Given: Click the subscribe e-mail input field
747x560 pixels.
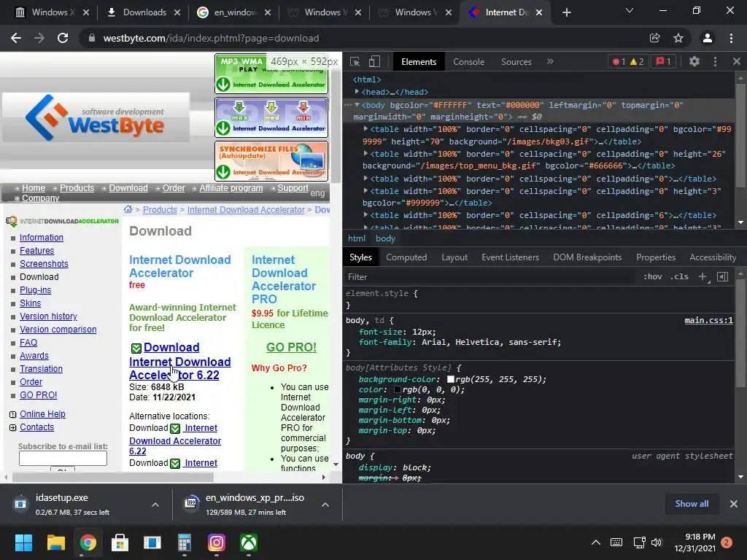Looking at the screenshot, I should click(63, 458).
